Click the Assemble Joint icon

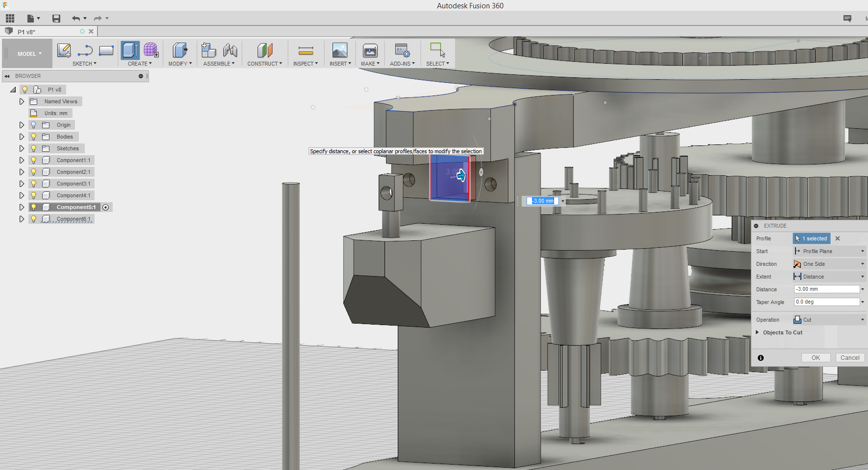(x=230, y=50)
